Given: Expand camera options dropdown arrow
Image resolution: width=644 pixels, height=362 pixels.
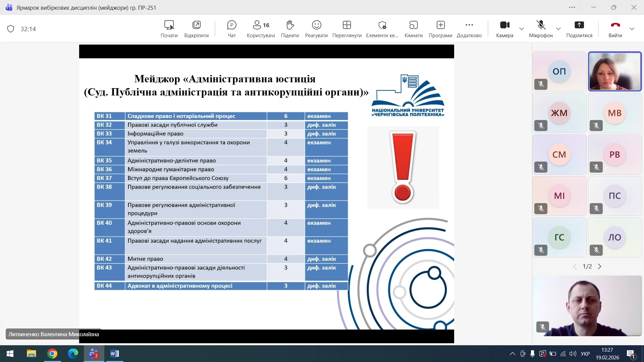Looking at the screenshot, I should 522,29.
